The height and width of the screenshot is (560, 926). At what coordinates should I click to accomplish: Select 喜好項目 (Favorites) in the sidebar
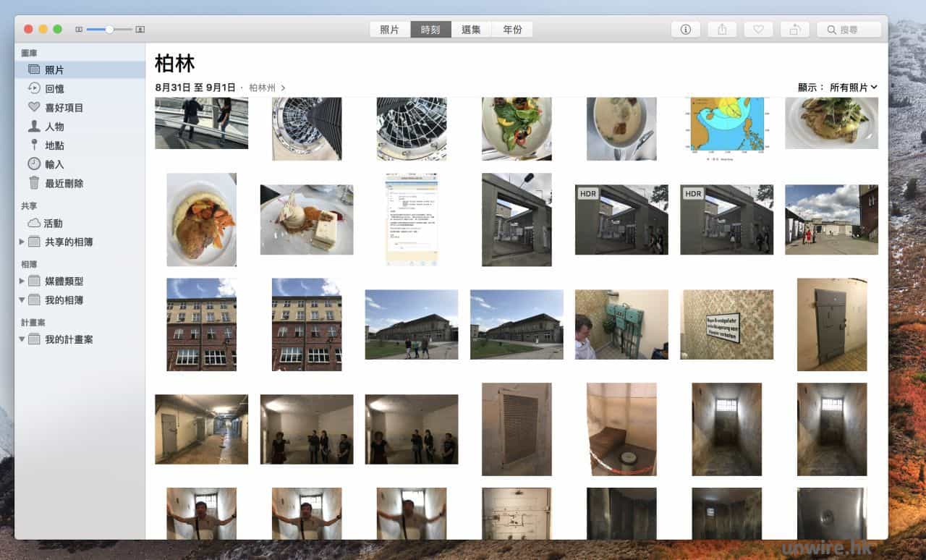pos(64,108)
